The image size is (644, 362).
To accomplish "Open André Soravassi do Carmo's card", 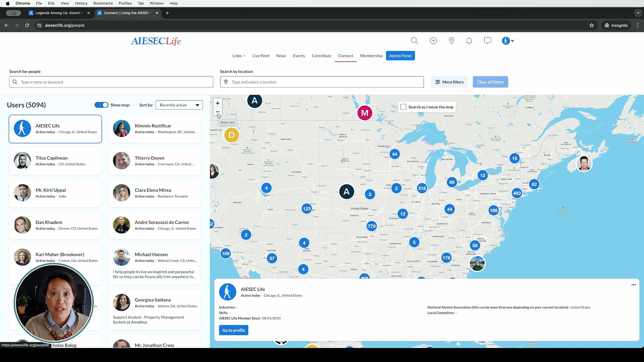I will coord(155,226).
